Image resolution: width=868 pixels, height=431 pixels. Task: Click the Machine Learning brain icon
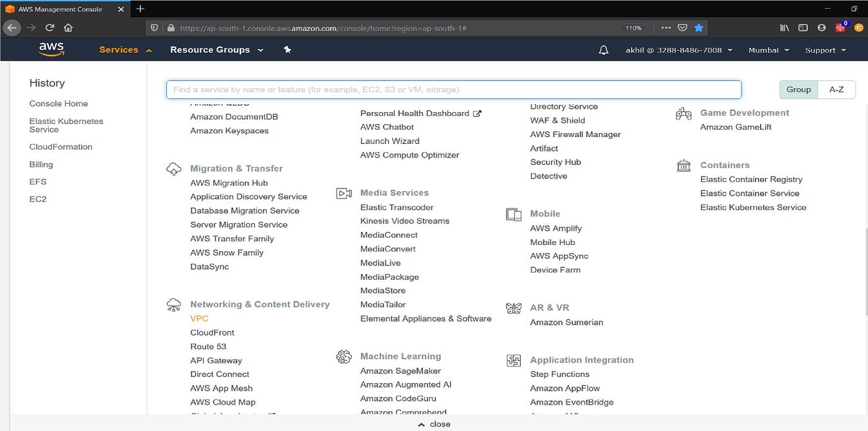pos(344,357)
